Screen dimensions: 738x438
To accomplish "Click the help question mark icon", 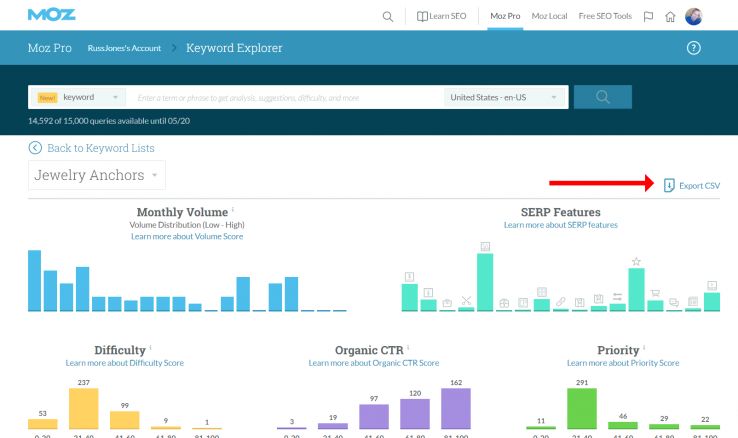I will click(694, 48).
